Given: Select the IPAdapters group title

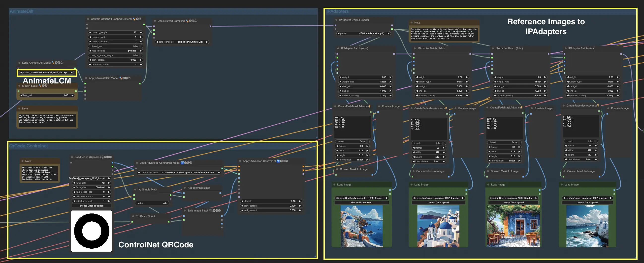Looking at the screenshot, I should coord(337,11).
